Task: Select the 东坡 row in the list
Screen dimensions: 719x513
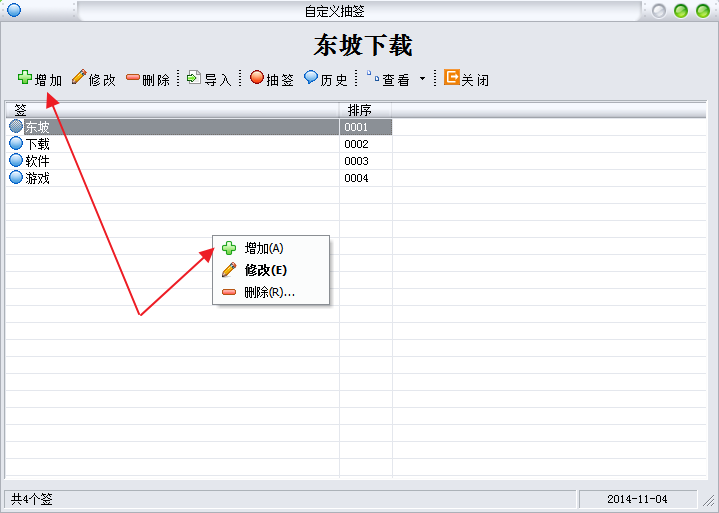Action: click(x=199, y=127)
